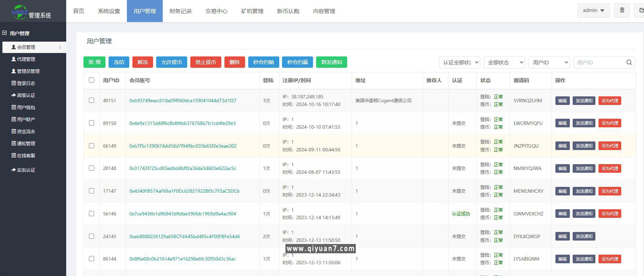This screenshot has width=644, height=276.
Task: Click 设为代理 for user 89150
Action: [x=610, y=123]
